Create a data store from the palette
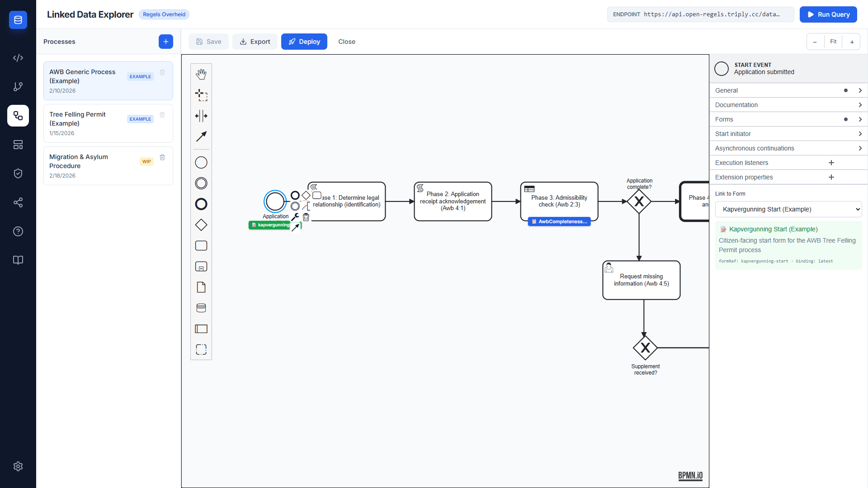Viewport: 868px width, 488px height. click(x=201, y=308)
